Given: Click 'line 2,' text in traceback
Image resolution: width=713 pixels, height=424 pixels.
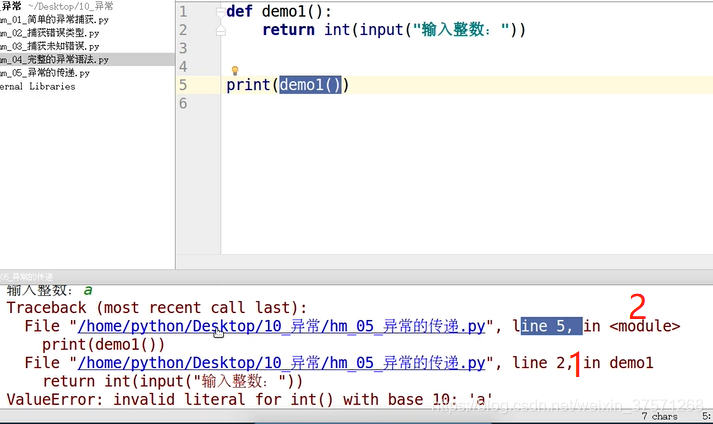Looking at the screenshot, I should (542, 363).
